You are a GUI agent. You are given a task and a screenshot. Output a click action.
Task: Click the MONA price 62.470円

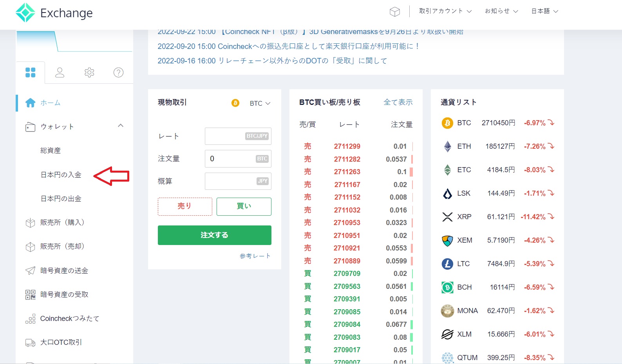point(501,311)
